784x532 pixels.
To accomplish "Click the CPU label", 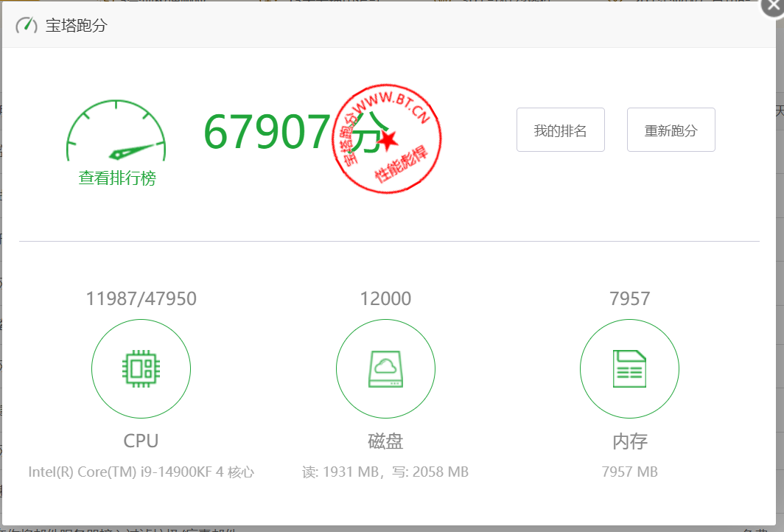I will point(141,441).
